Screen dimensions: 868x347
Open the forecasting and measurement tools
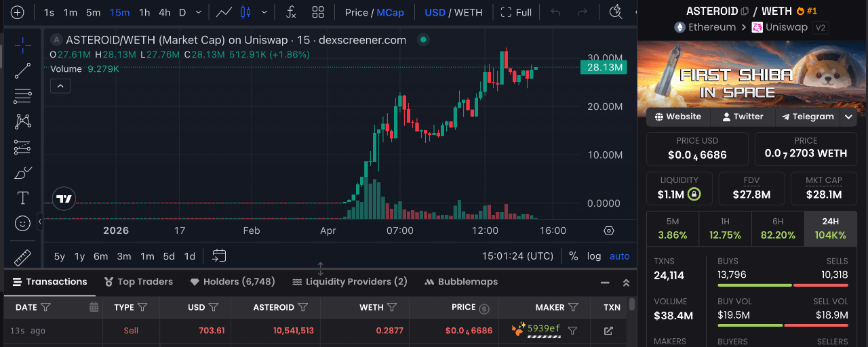click(22, 146)
